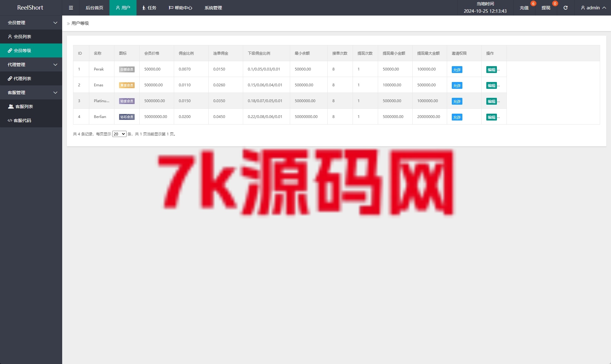Viewport: 611px width, 364px height.
Task: Click the 充值 recharge notification link
Action: point(524,8)
